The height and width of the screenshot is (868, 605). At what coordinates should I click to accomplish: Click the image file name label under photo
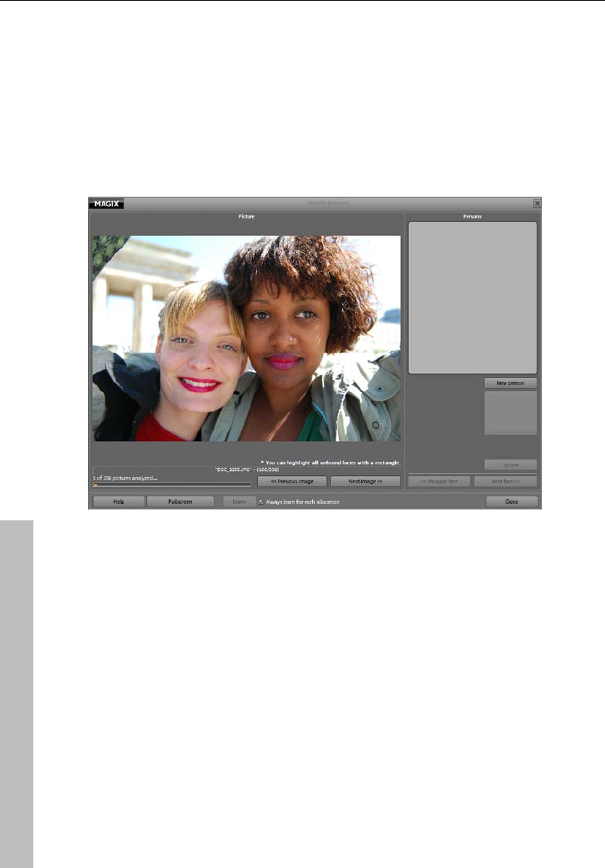246,470
